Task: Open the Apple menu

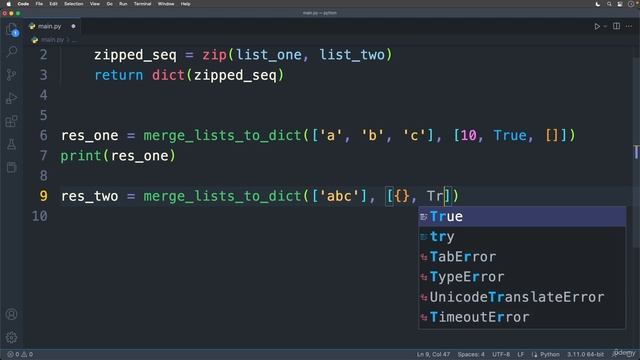Action: (x=9, y=4)
